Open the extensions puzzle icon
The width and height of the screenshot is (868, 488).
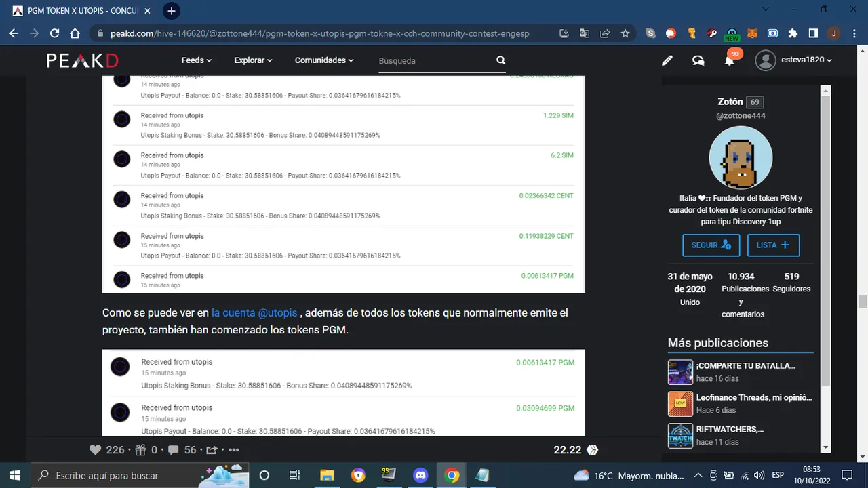pos(793,33)
